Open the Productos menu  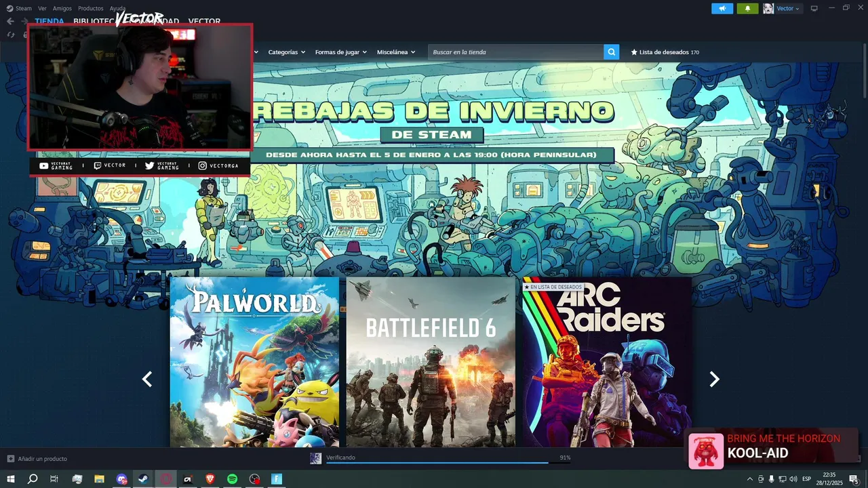tap(91, 8)
